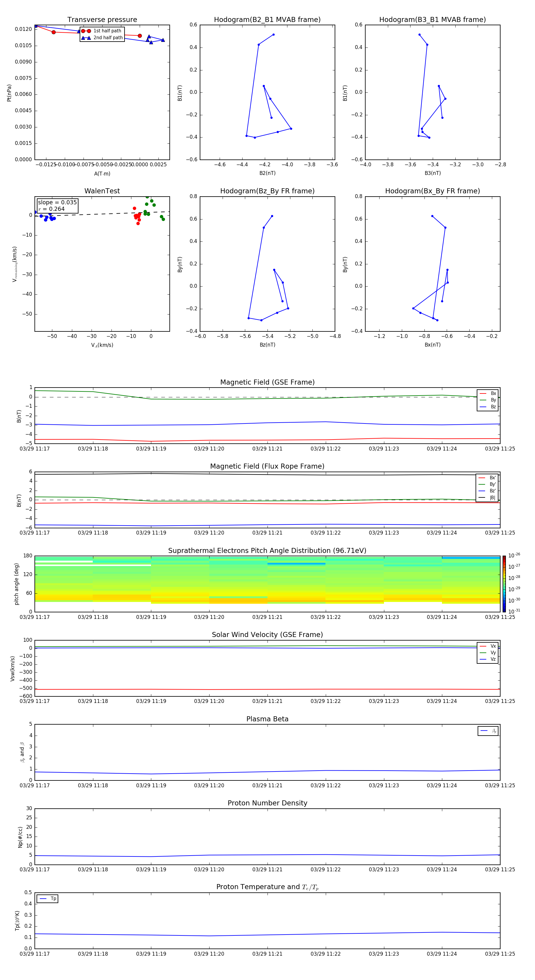Click the 'Pt(nPa)' y-axis label
The width and height of the screenshot is (535, 980).
(x=9, y=93)
